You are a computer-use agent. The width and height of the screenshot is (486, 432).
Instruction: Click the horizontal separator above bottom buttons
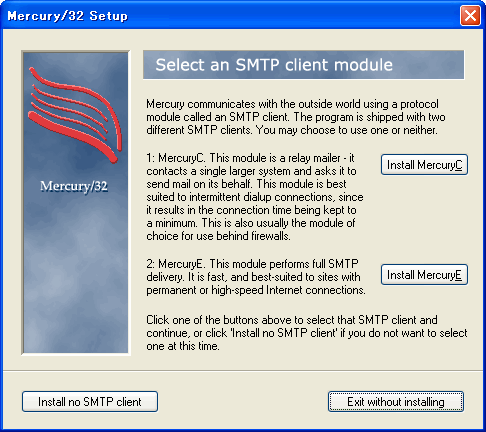(x=243, y=370)
